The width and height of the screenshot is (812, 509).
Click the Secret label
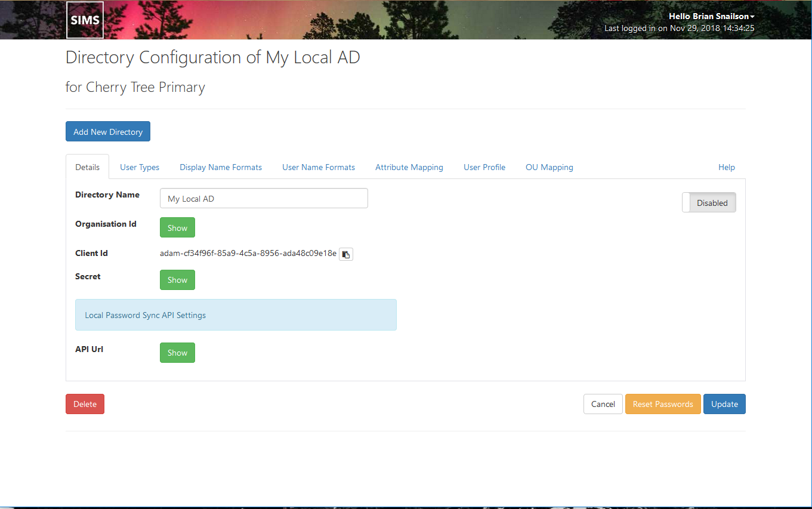(88, 276)
